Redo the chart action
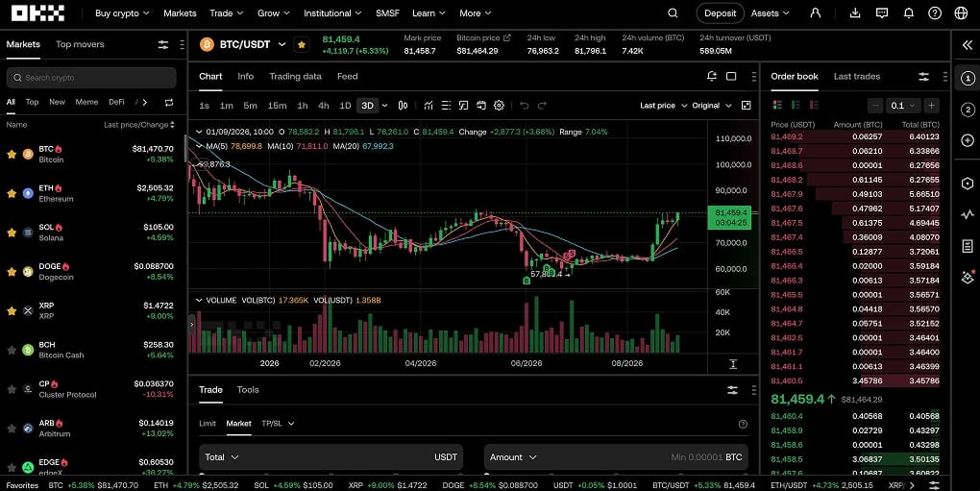Image resolution: width=980 pixels, height=491 pixels. tap(542, 106)
